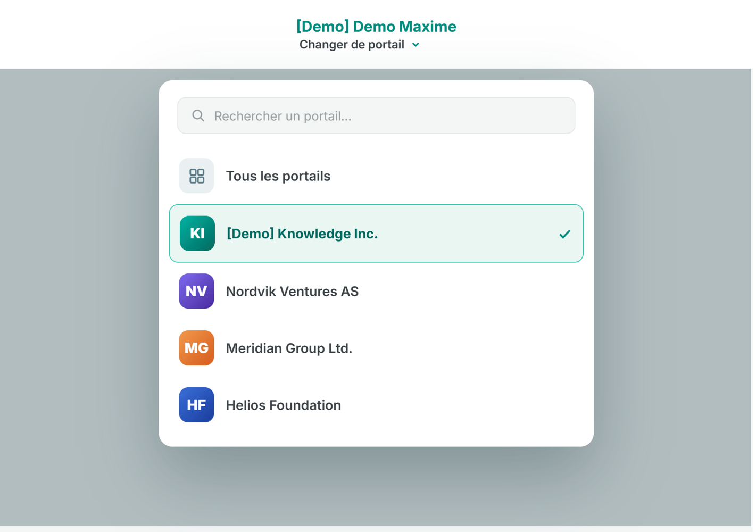Switch to Nordvik Ventures AS
Viewport: 756px width, 532px height.
376,291
